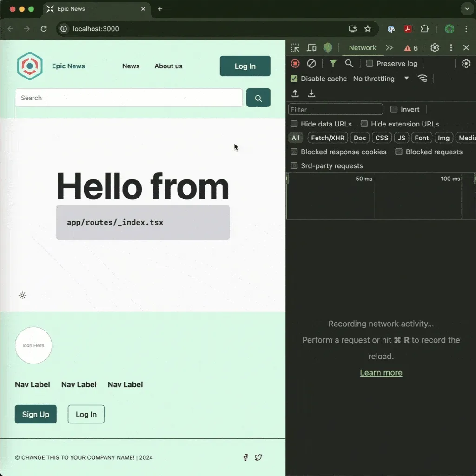Enable the Preserve log checkbox
Viewport: 476px width, 476px height.
click(x=370, y=63)
